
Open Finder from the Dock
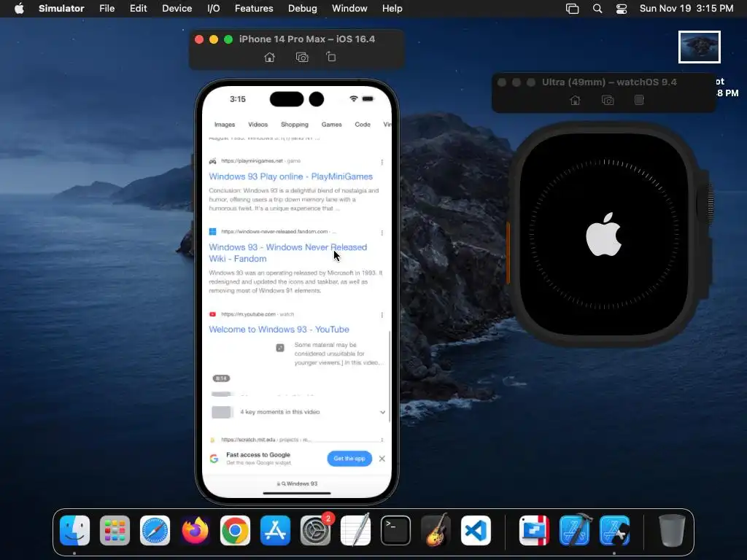coord(75,530)
